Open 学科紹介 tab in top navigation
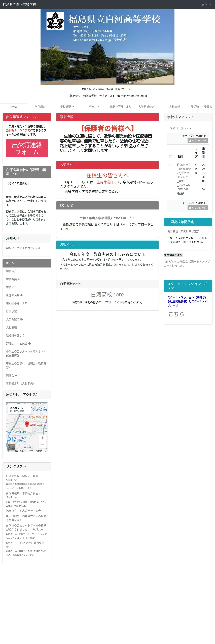The image size is (215, 644). click(40, 107)
